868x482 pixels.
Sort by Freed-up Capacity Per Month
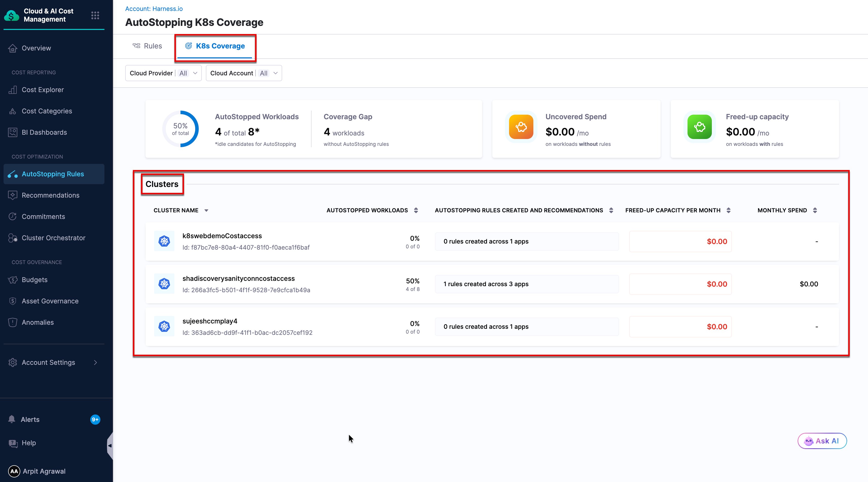point(729,211)
